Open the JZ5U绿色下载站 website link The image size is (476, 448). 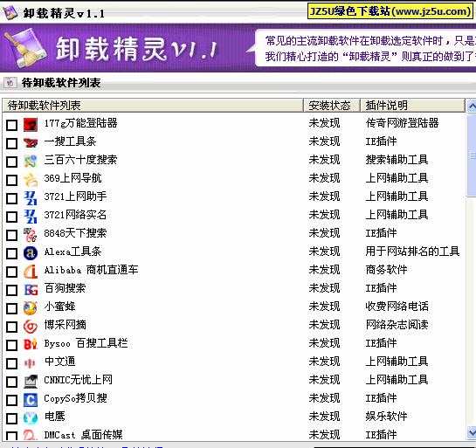(390, 11)
